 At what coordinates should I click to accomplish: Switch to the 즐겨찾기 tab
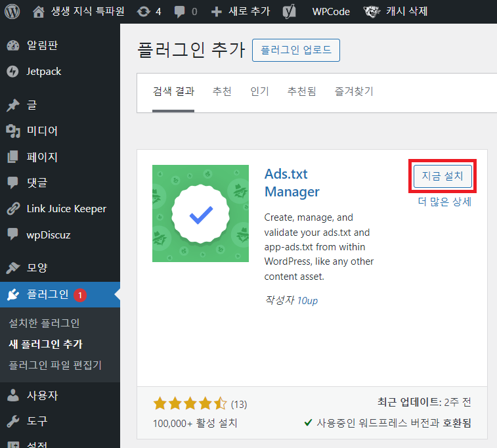(x=354, y=91)
